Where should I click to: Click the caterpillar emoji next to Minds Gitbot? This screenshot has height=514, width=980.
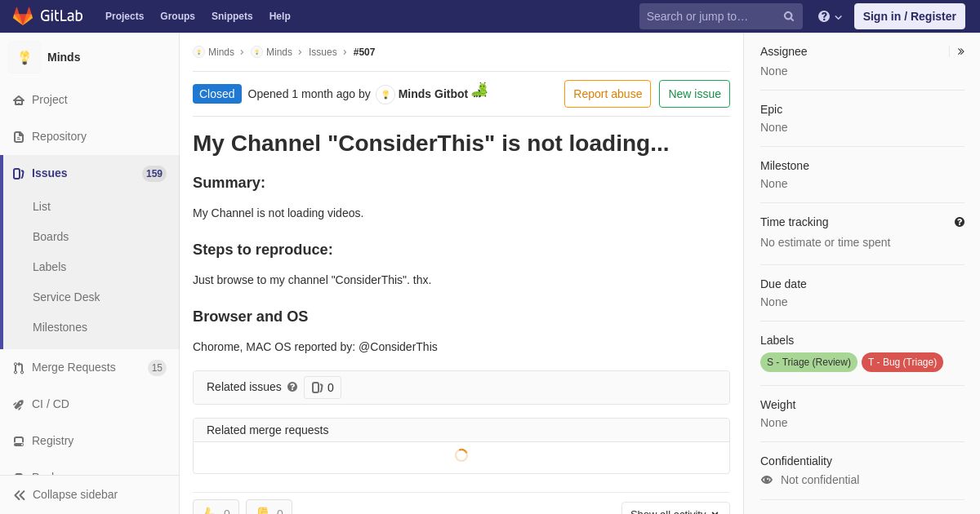[x=479, y=90]
